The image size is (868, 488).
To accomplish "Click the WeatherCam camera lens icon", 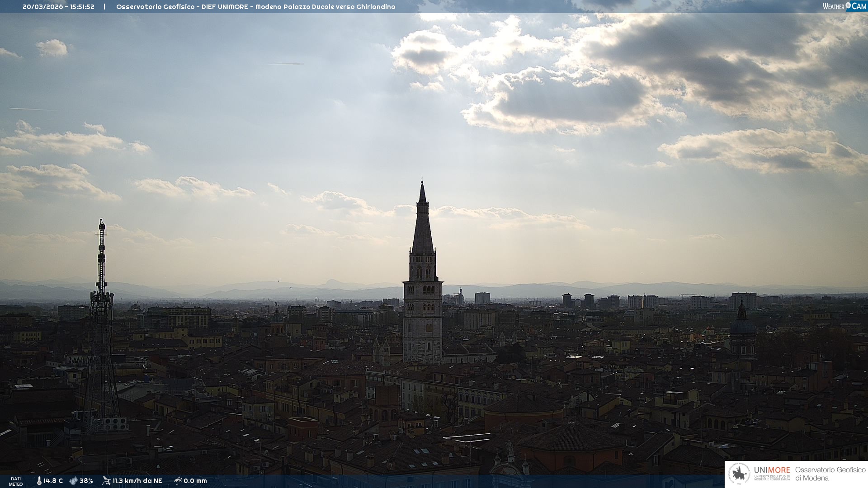I will point(848,5).
